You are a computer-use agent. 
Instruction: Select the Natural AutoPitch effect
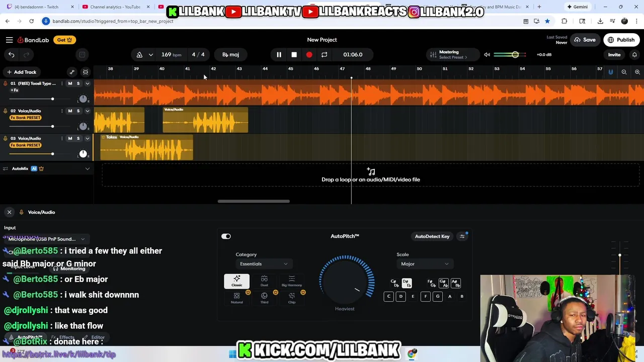tap(236, 298)
